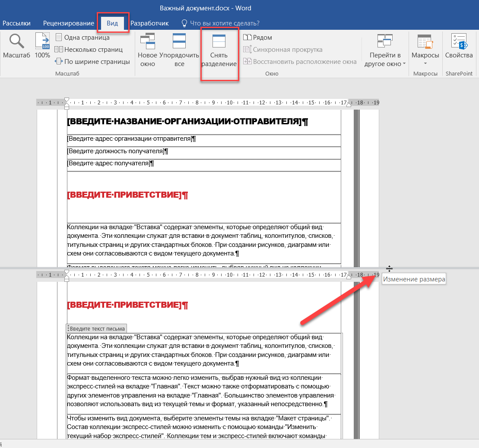Image resolution: width=479 pixels, height=448 pixels.
Task: Click the organization name heading in upper pane
Action: pyautogui.click(x=187, y=121)
